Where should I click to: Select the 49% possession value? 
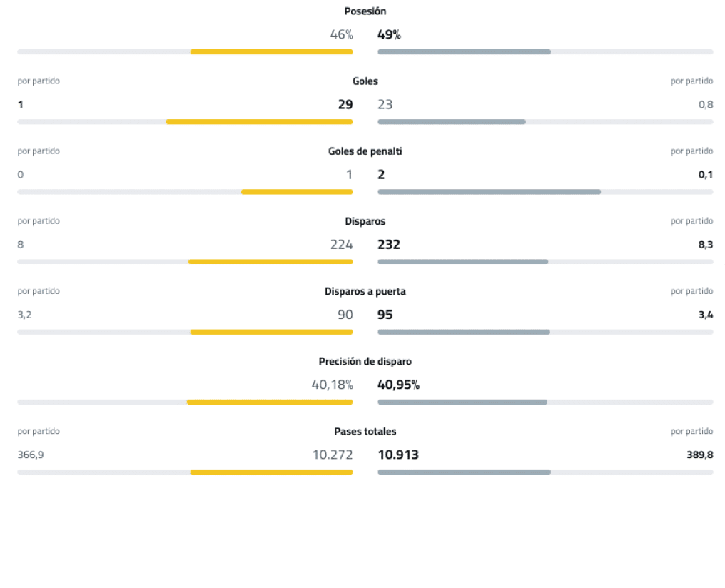pyautogui.click(x=389, y=34)
